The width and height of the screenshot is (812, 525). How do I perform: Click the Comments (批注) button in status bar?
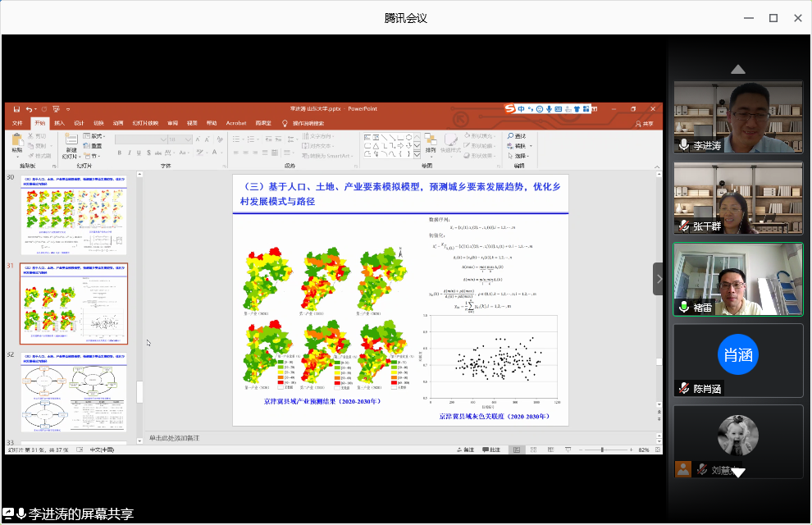(x=492, y=450)
